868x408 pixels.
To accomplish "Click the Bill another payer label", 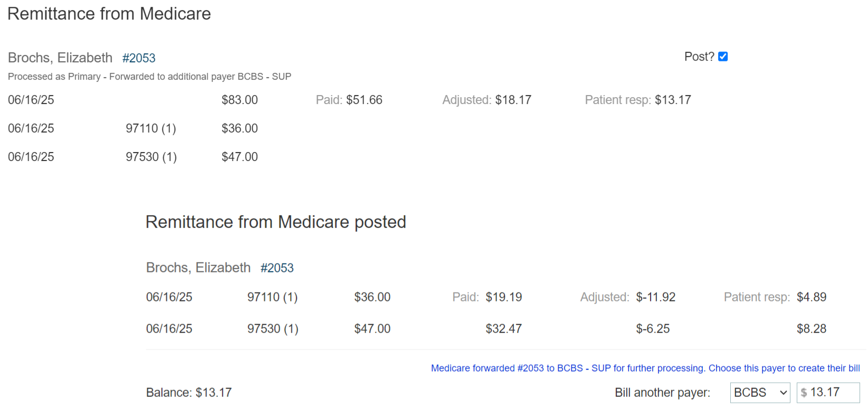I will click(662, 393).
